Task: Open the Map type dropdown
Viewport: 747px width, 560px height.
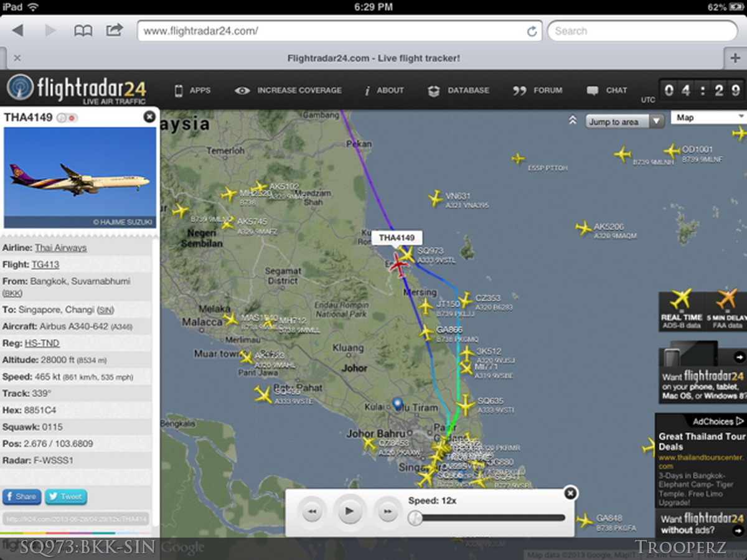Action: (708, 118)
